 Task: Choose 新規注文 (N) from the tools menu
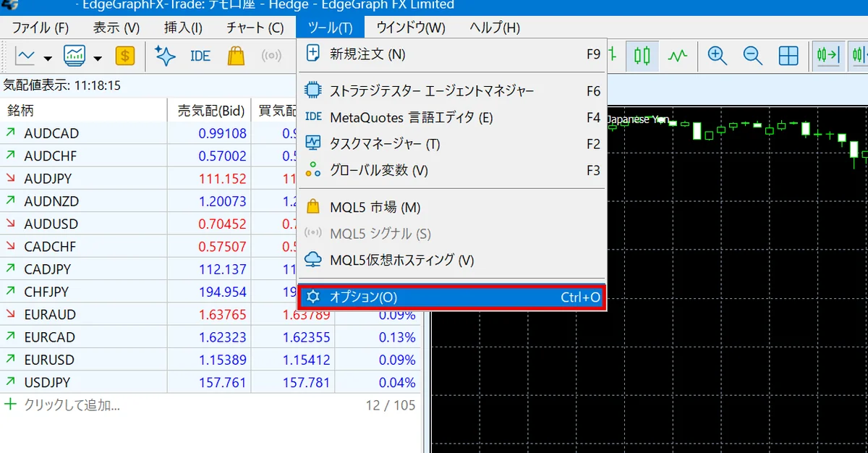pos(453,54)
